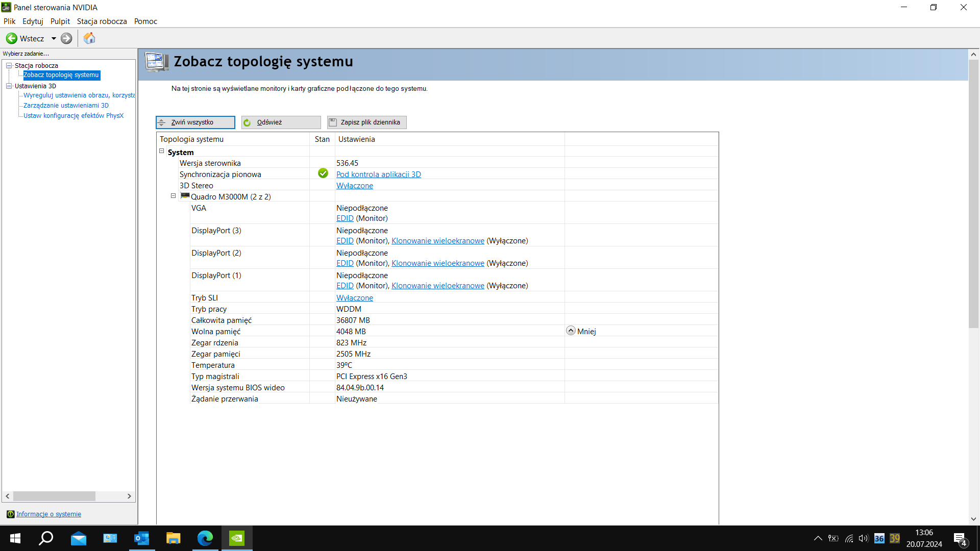Open Windows taskbar search

point(46,538)
